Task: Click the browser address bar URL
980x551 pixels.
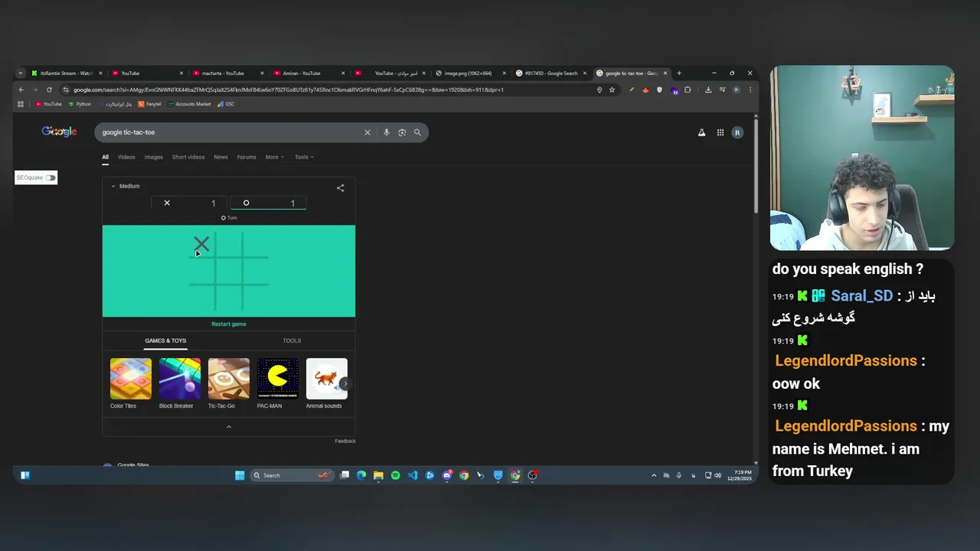Action: 289,90
